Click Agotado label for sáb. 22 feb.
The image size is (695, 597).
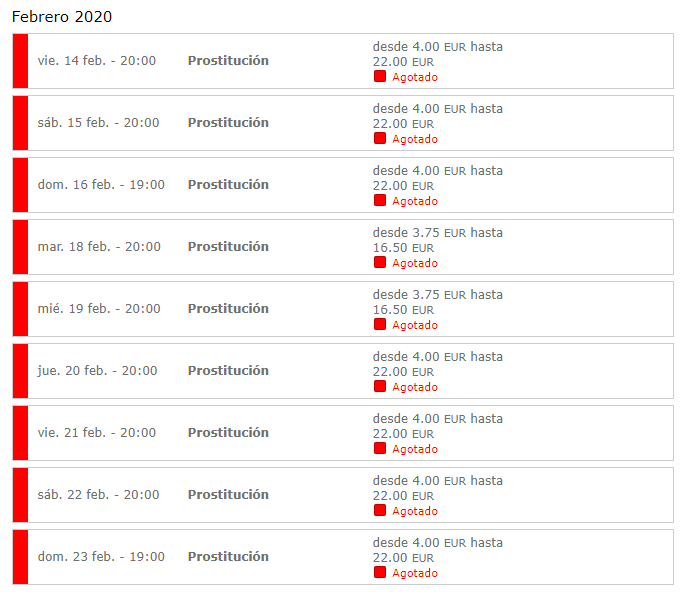tap(414, 511)
